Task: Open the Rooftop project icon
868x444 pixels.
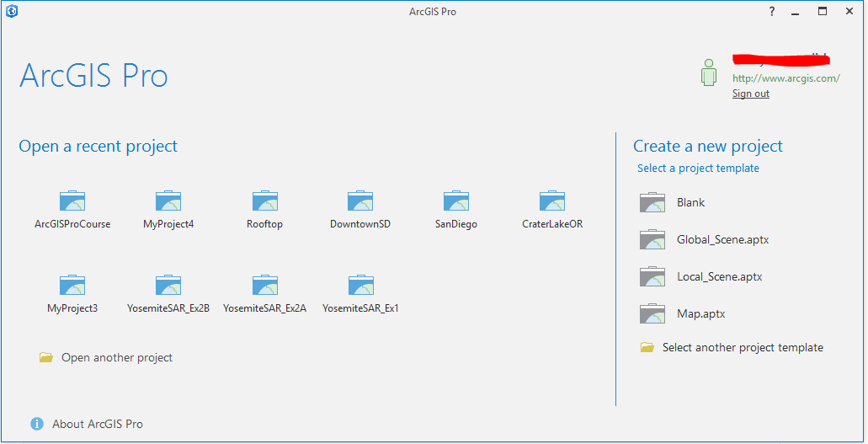Action: [x=264, y=201]
